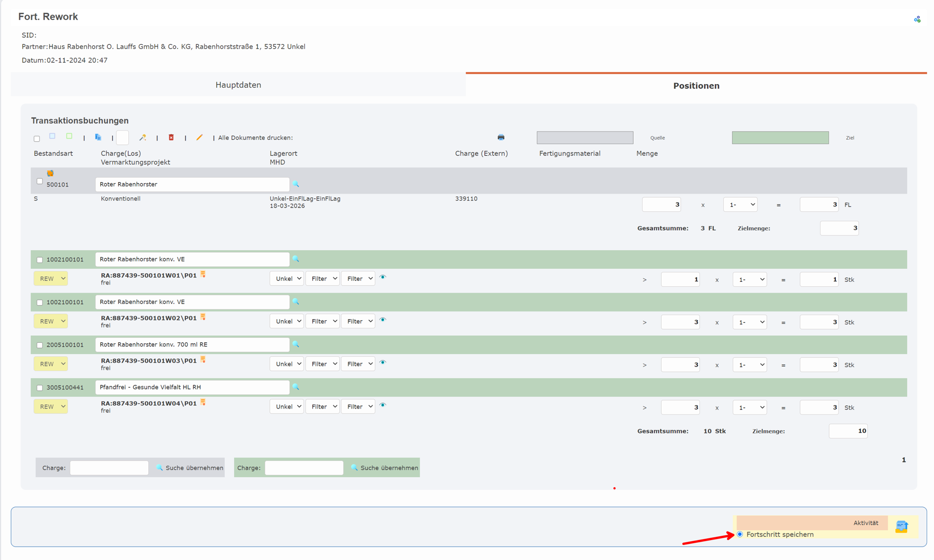Select the Fortschritt speichern radio button
Image resolution: width=934 pixels, height=560 pixels.
coord(740,534)
